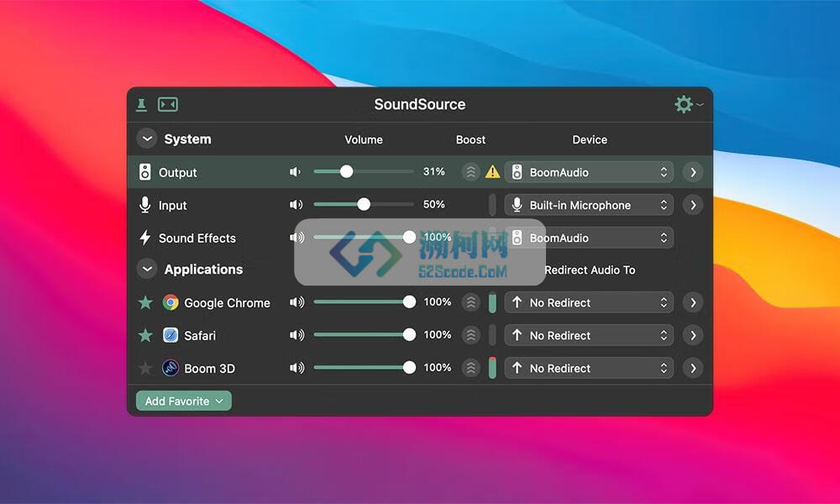Click the Input level meter
Screen dimensions: 840x504
pos(492,205)
